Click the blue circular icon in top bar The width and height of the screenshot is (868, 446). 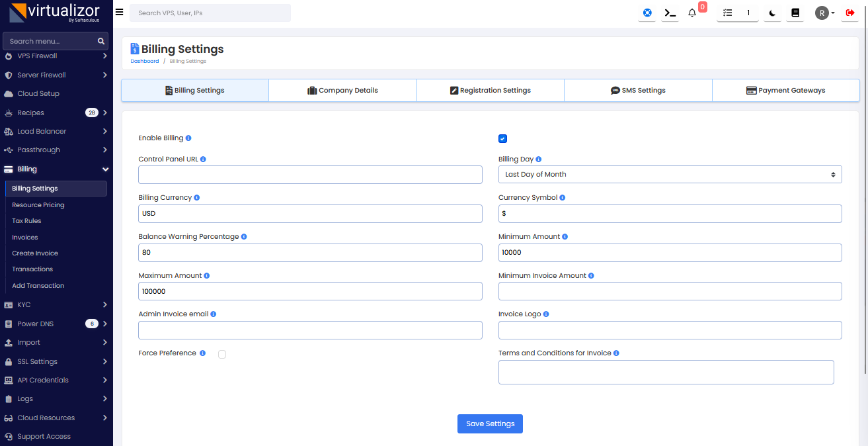click(x=647, y=13)
